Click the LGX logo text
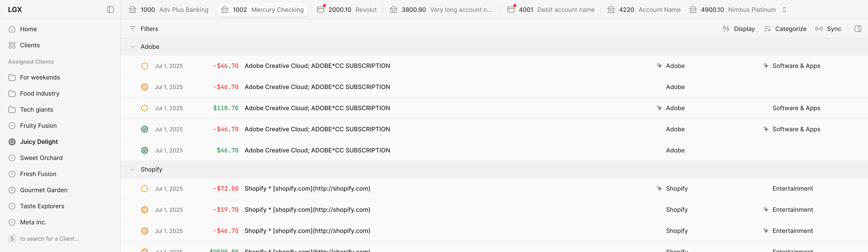Screen dimensions: 868x252 pyautogui.click(x=15, y=10)
